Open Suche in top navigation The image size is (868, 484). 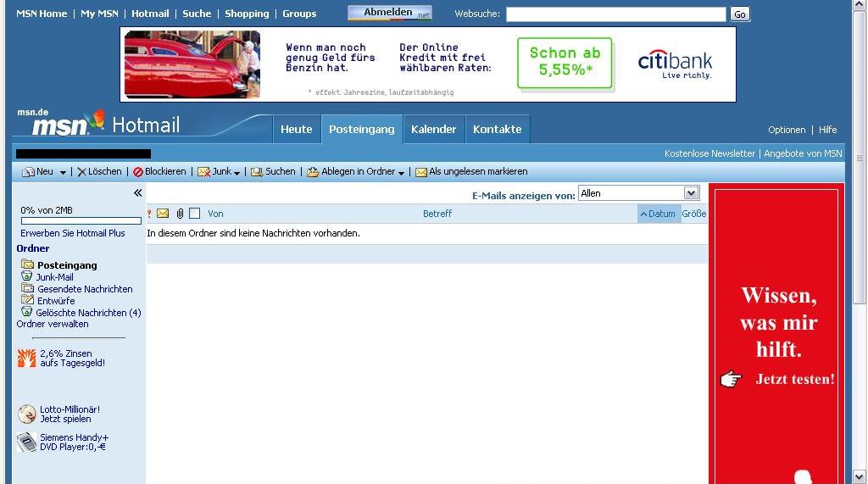[197, 14]
